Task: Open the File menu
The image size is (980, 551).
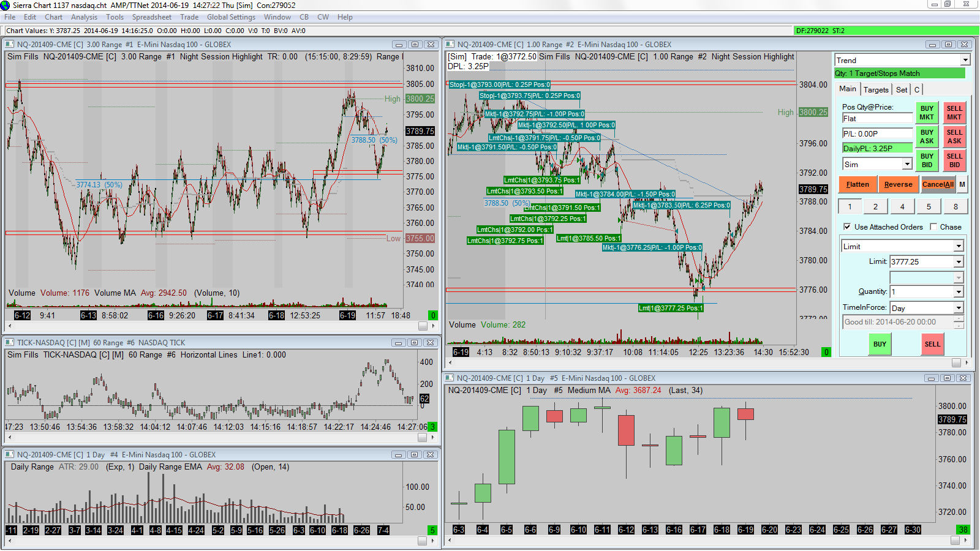Action: click(10, 17)
